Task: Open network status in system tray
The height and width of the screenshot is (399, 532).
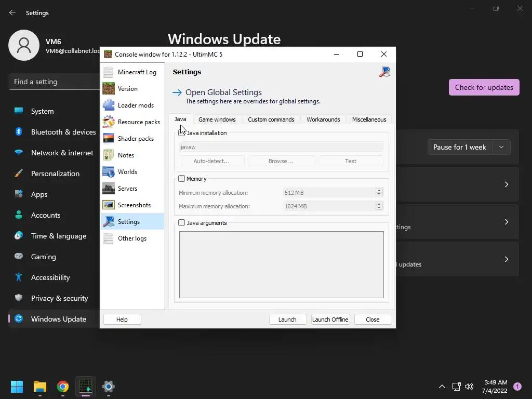Action: [456, 387]
